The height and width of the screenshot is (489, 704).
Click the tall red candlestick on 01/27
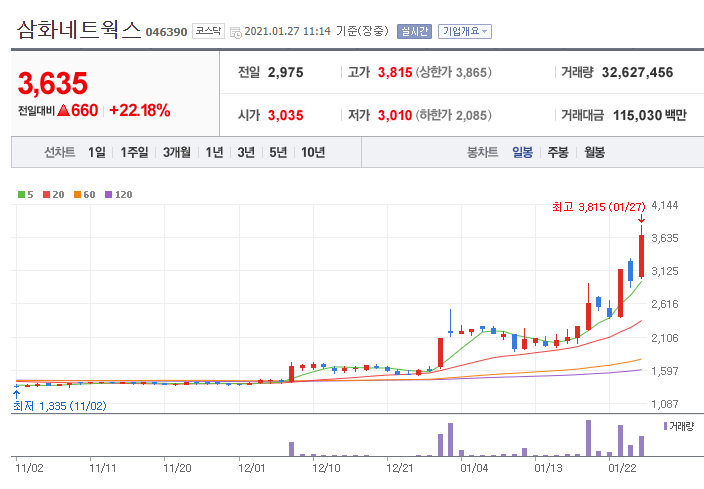(x=642, y=256)
